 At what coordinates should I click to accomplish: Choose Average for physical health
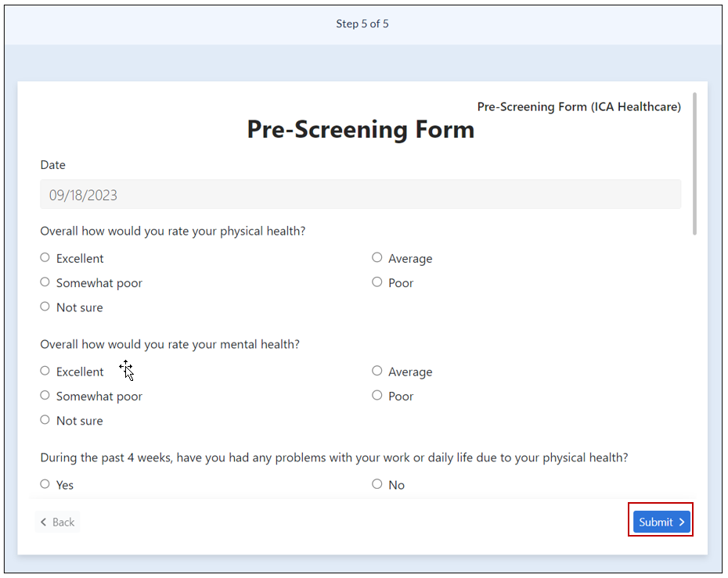click(377, 257)
